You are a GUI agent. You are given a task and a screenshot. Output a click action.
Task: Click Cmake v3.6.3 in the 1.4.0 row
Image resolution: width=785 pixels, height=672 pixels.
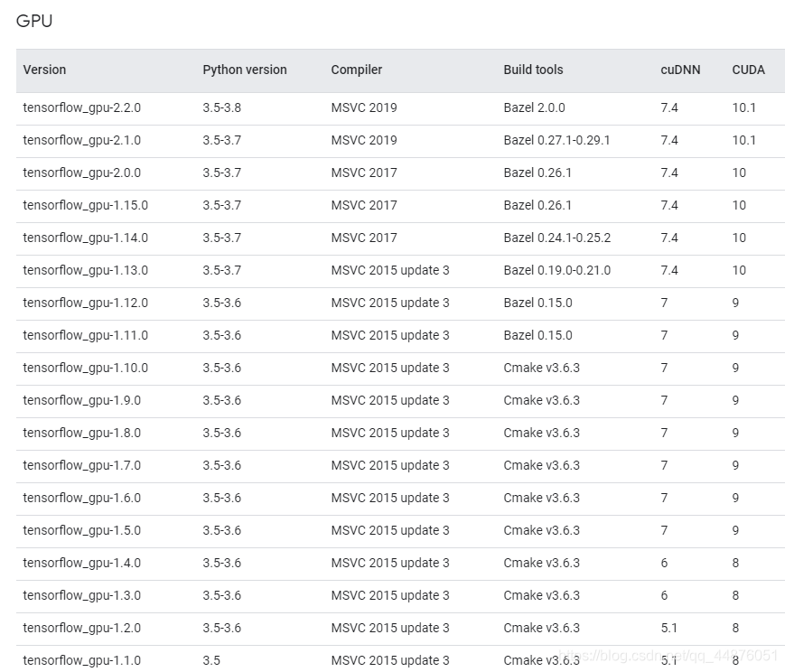(542, 564)
